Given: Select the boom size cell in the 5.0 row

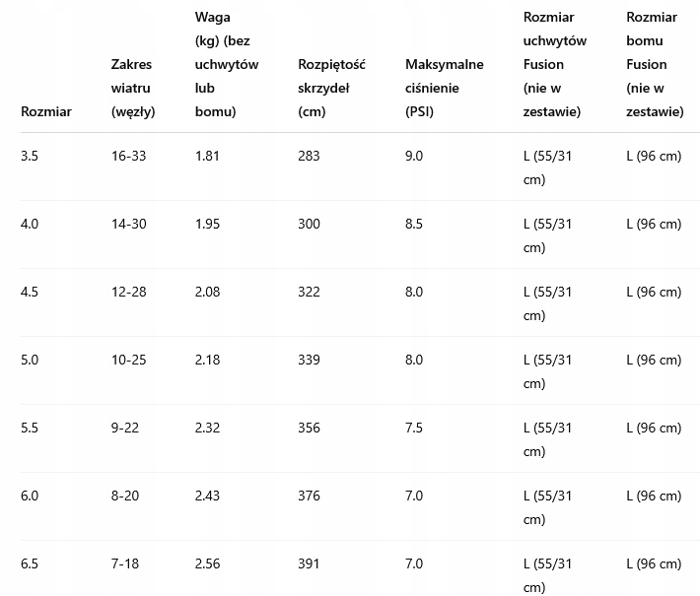Looking at the screenshot, I should 654,360.
